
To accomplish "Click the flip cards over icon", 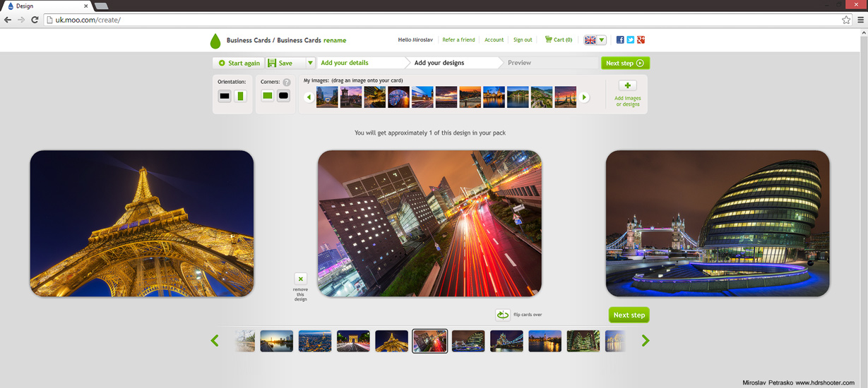I will pyautogui.click(x=503, y=315).
